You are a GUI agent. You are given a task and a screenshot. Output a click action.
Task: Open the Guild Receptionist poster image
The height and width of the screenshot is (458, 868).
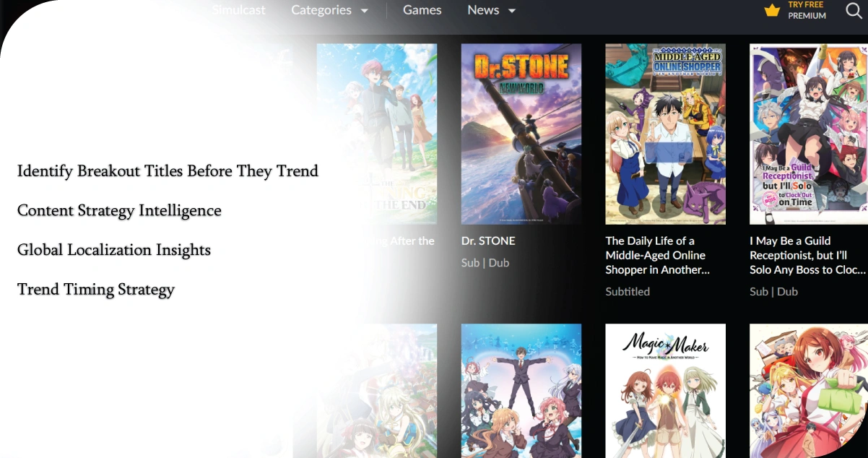tap(808, 134)
